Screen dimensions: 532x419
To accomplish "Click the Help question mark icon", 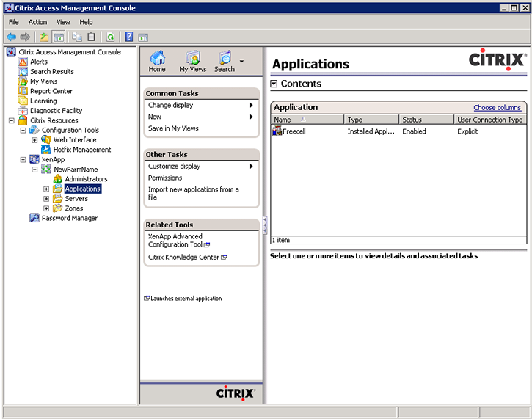I will pos(129,37).
